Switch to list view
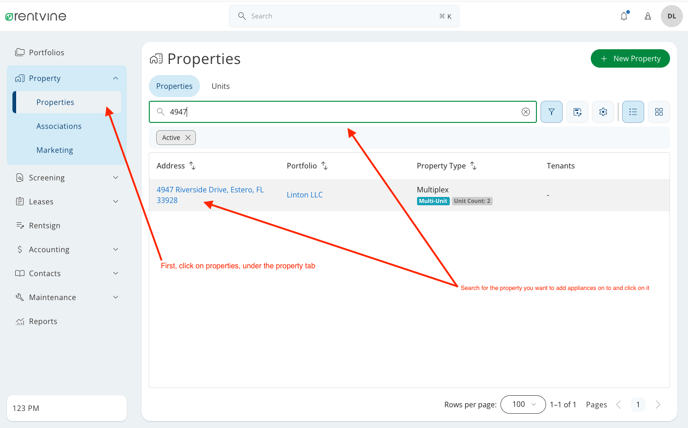 [x=633, y=112]
